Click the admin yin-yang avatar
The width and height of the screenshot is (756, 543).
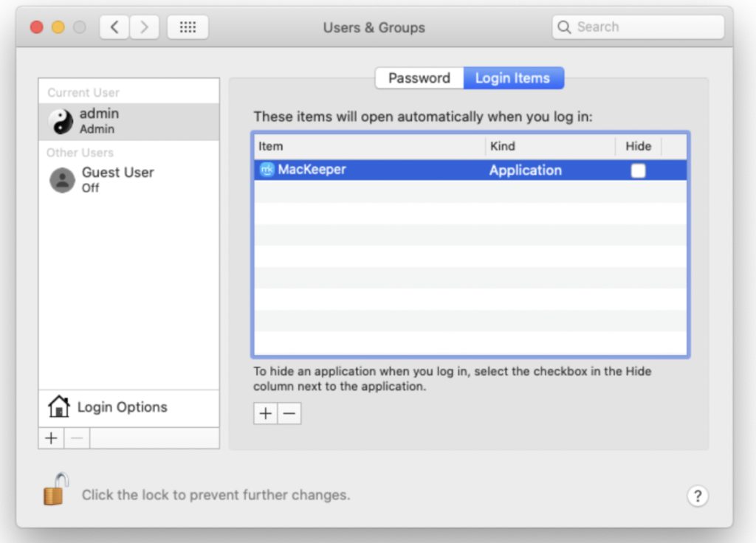(x=62, y=122)
